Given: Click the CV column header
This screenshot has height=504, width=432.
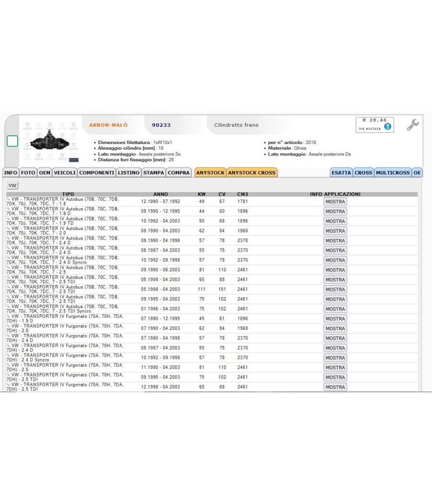Looking at the screenshot, I should pos(222,194).
